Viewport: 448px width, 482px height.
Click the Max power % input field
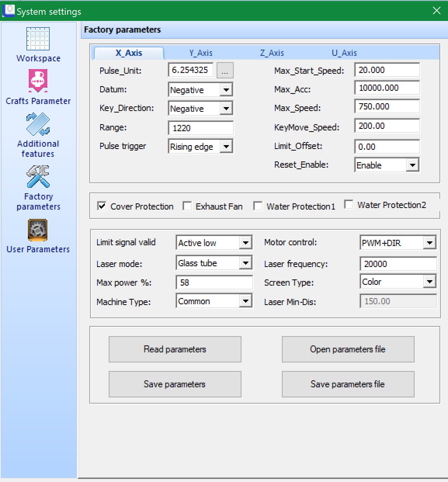click(x=214, y=283)
